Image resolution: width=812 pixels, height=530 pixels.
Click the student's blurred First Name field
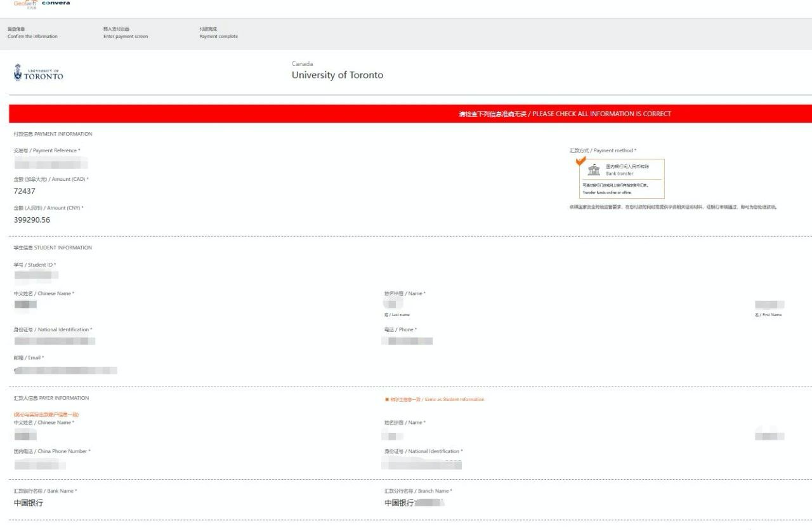(x=769, y=305)
